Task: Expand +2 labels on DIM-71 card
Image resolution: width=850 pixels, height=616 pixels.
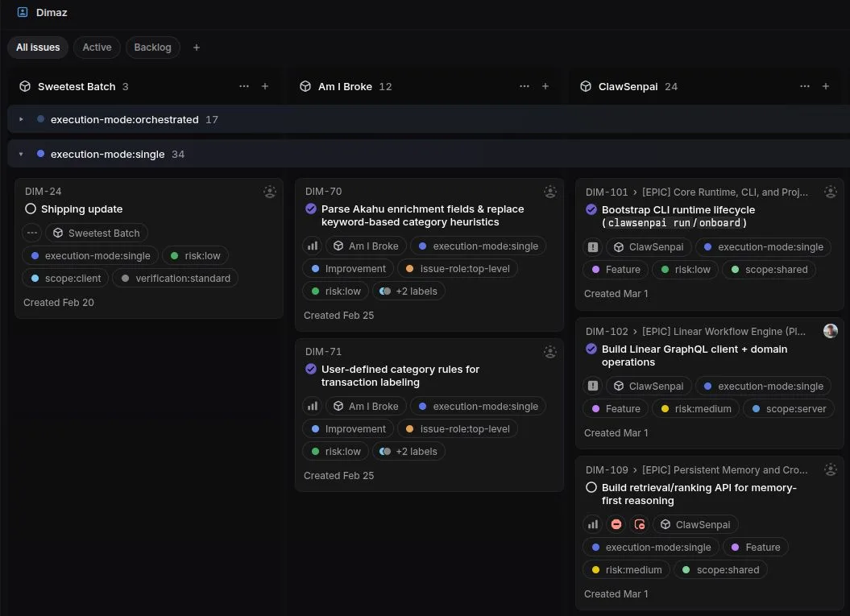Action: 408,451
